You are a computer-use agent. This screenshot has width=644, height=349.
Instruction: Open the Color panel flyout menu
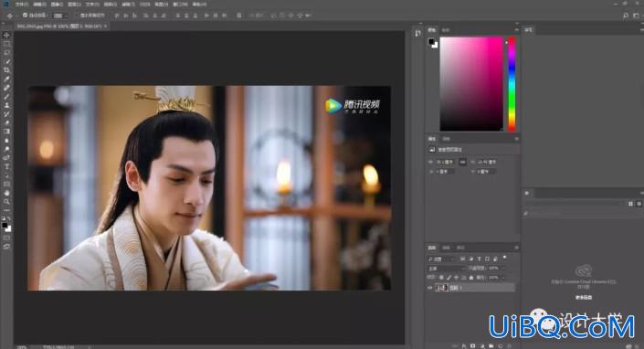pos(516,30)
